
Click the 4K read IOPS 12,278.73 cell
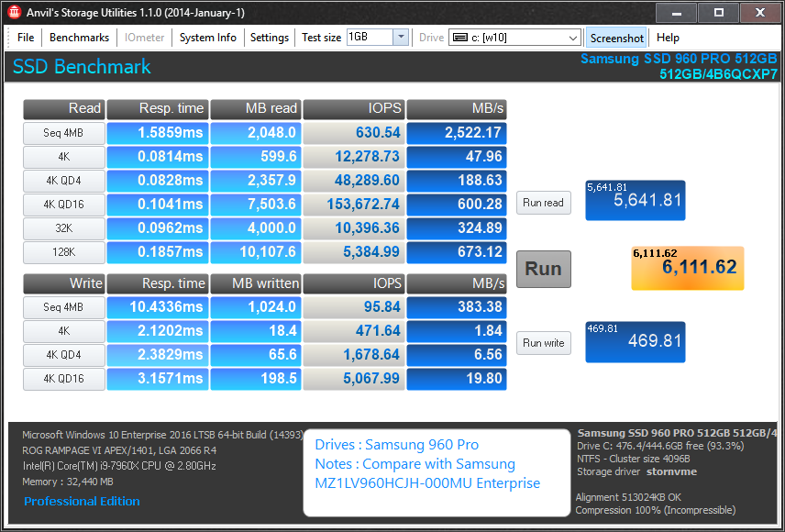(353, 157)
